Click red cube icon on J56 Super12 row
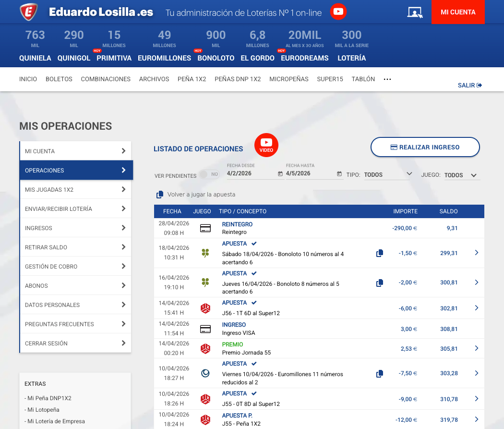The height and width of the screenshot is (429, 504). click(205, 308)
